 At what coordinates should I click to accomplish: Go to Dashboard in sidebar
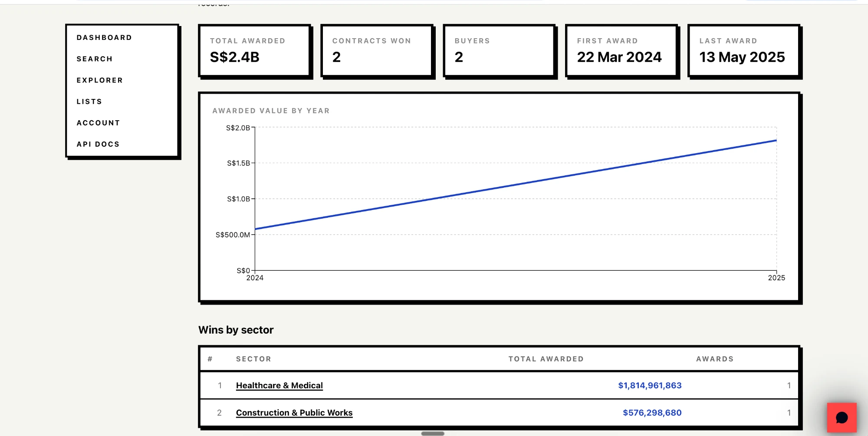point(104,38)
